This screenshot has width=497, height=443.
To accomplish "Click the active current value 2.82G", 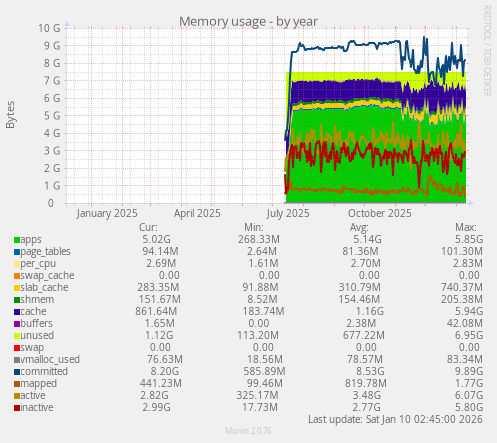I will point(154,395).
